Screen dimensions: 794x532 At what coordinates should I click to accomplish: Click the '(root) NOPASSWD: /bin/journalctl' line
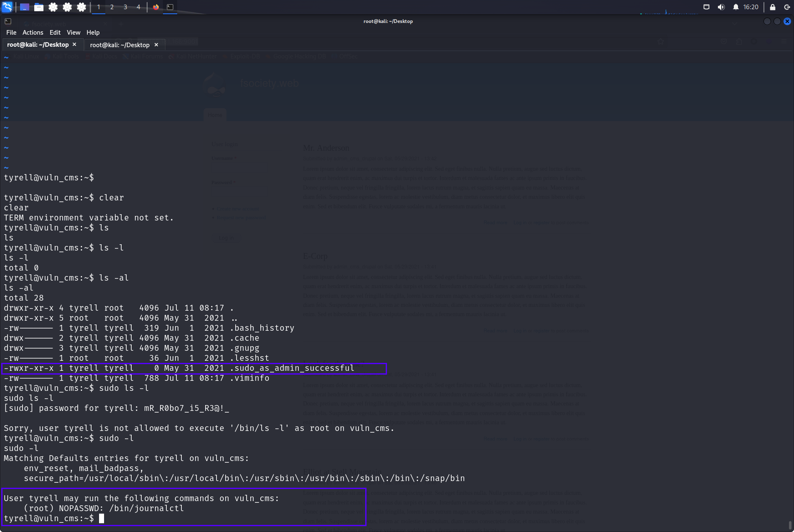(104, 509)
